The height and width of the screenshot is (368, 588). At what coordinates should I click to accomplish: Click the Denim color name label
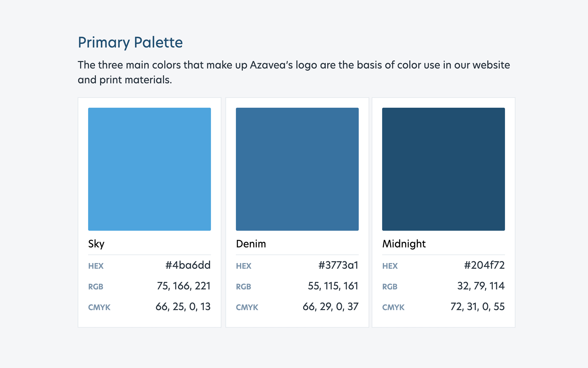click(x=251, y=244)
